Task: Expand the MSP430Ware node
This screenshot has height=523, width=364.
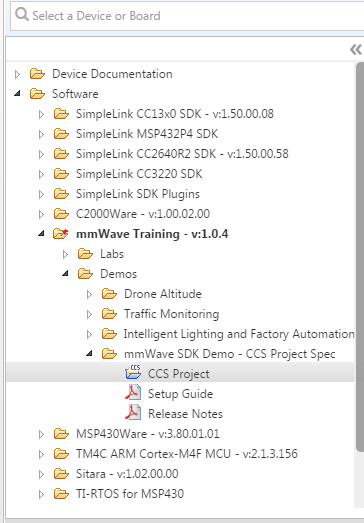Action: (x=41, y=434)
